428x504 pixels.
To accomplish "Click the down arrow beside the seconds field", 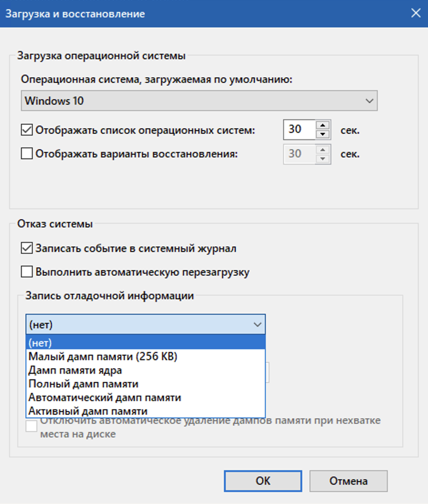I will tap(323, 133).
